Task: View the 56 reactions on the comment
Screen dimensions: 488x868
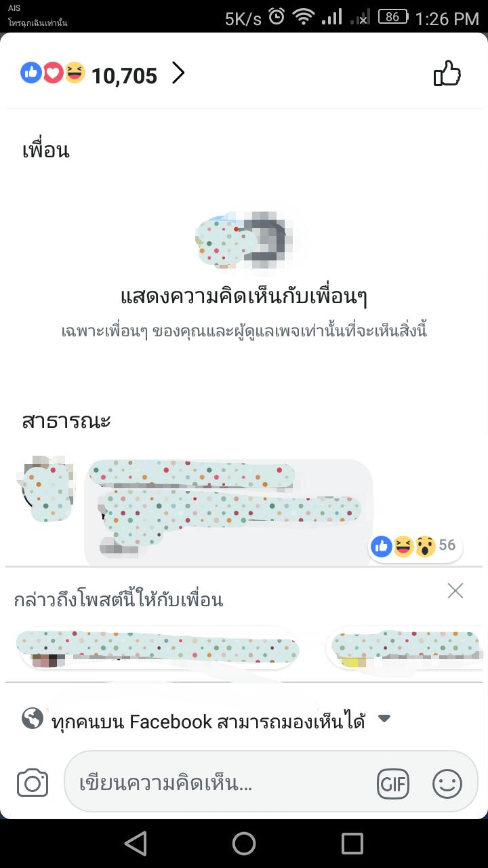Action: pyautogui.click(x=415, y=546)
